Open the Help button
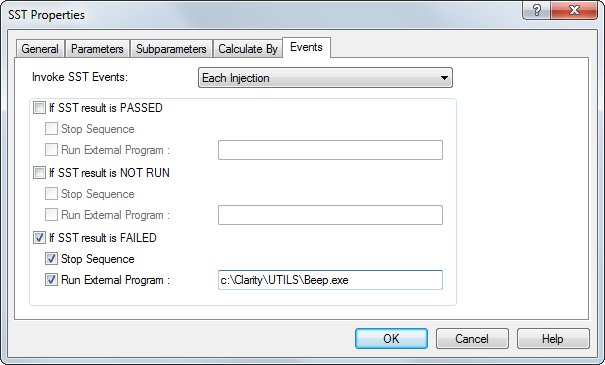Viewport: 605px width, 365px height. [553, 339]
